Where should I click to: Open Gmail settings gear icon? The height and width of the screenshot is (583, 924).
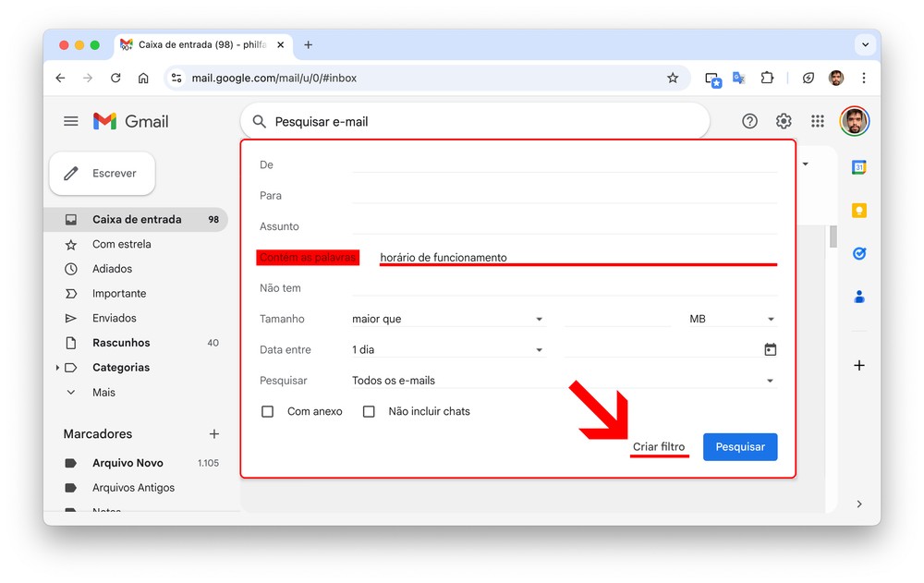coord(784,121)
